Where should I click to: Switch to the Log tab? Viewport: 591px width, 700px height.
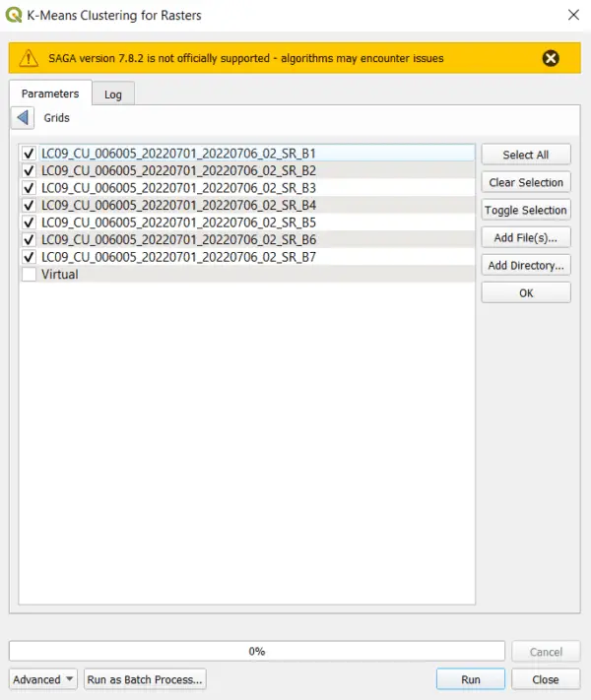coord(113,95)
